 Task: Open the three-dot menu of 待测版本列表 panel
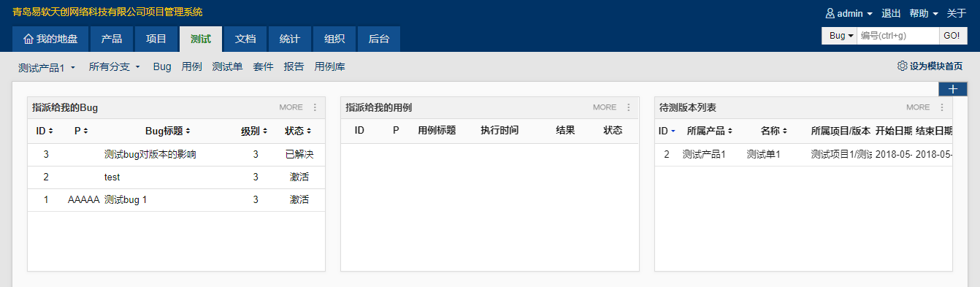click(942, 107)
